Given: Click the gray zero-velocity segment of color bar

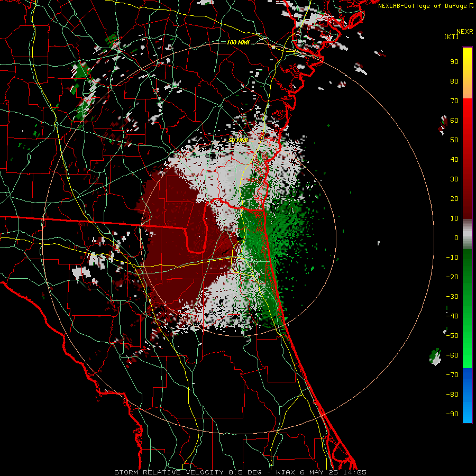Looking at the screenshot, I should coord(467,234).
